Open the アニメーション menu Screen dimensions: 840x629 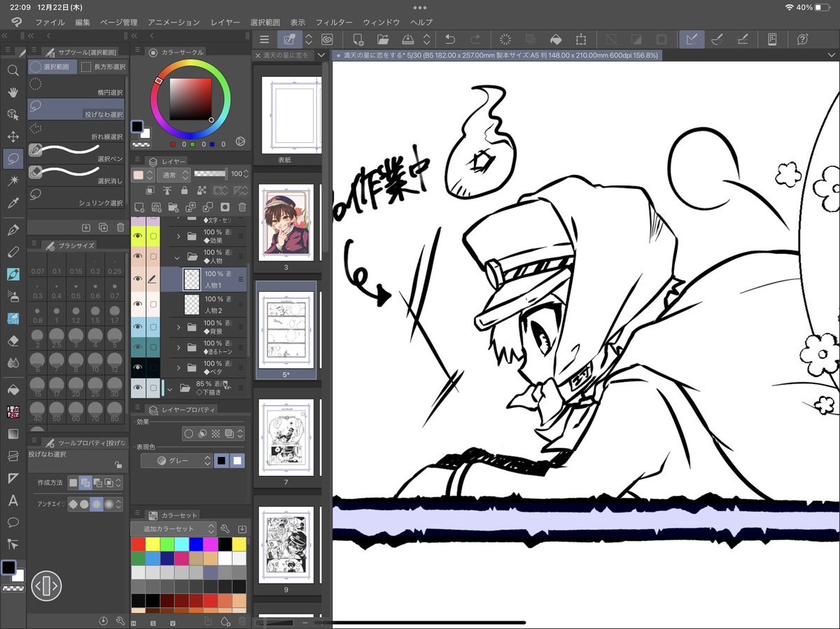pyautogui.click(x=174, y=22)
